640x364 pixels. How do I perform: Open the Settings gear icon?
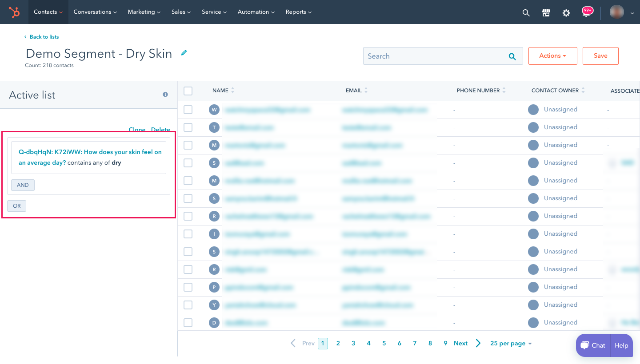pos(566,13)
